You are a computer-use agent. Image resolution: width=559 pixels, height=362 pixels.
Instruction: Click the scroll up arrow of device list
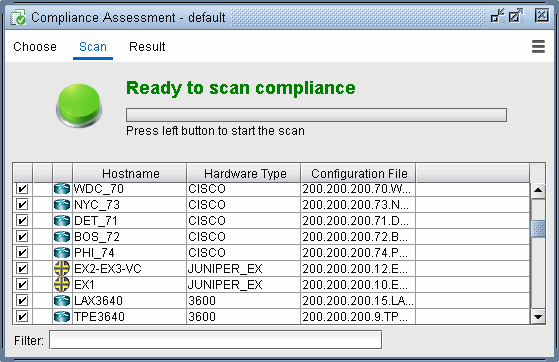tap(538, 190)
